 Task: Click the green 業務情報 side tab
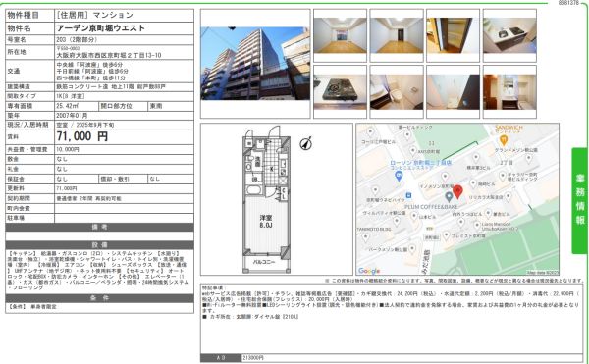click(579, 201)
